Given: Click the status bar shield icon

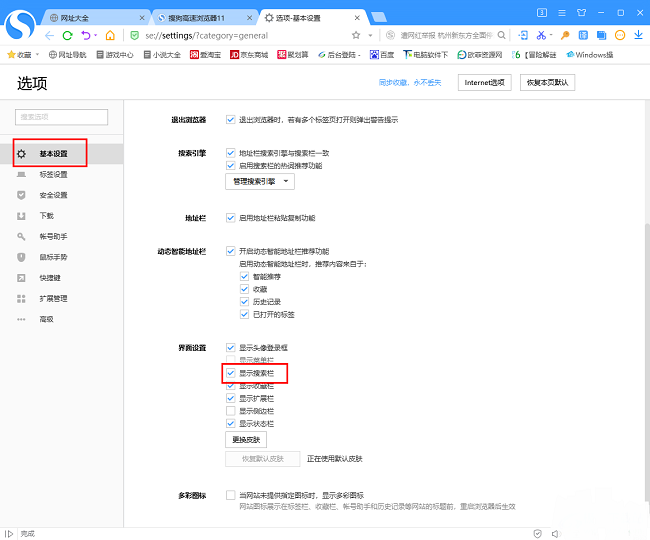Looking at the screenshot, I should coord(538,534).
